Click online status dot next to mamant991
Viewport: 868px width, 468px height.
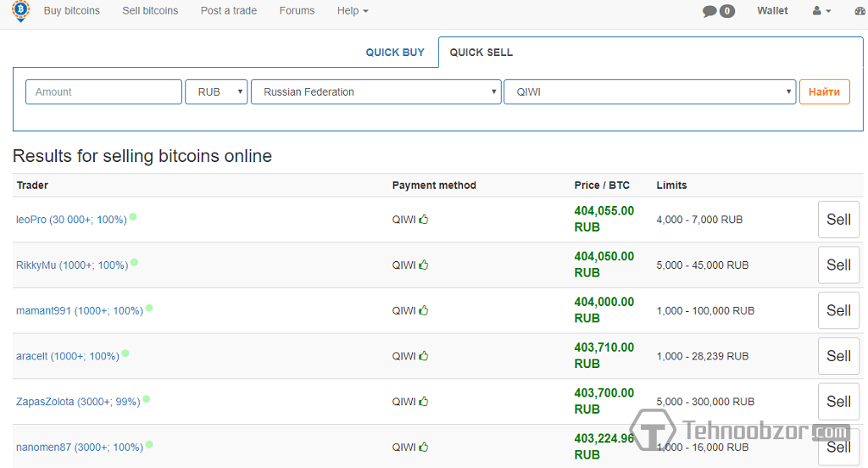point(149,308)
